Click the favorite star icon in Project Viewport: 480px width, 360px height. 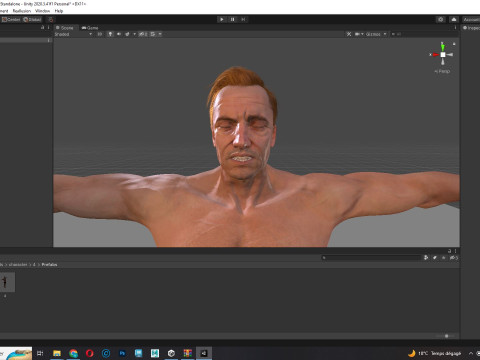pos(443,258)
